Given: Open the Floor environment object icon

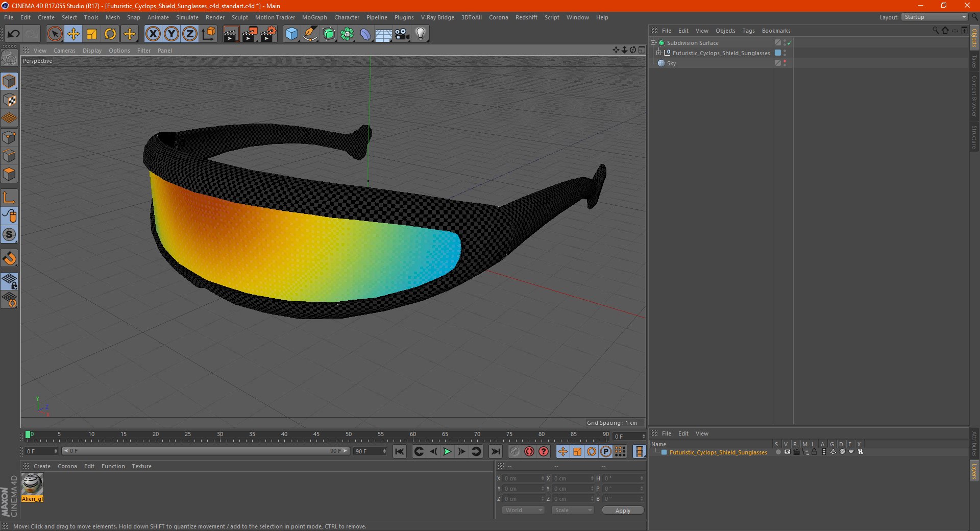Looking at the screenshot, I should [x=383, y=34].
